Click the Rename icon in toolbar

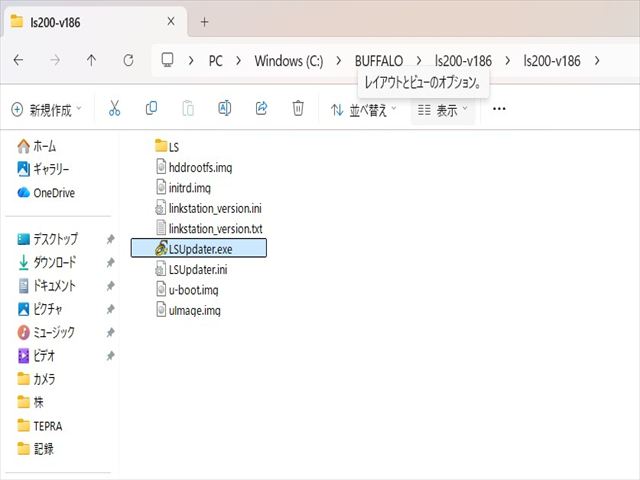click(225, 109)
